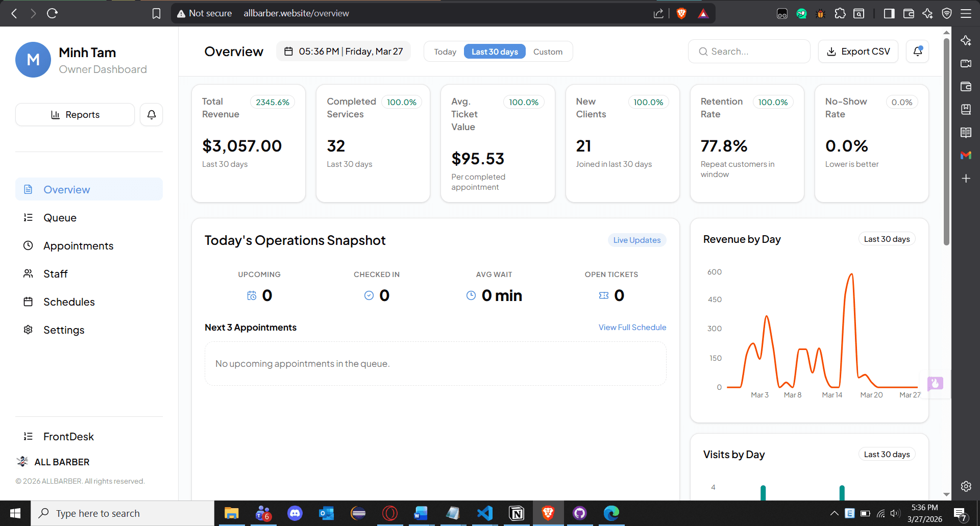This screenshot has width=980, height=526.
Task: Open the FrontDesk view
Action: pos(89,436)
